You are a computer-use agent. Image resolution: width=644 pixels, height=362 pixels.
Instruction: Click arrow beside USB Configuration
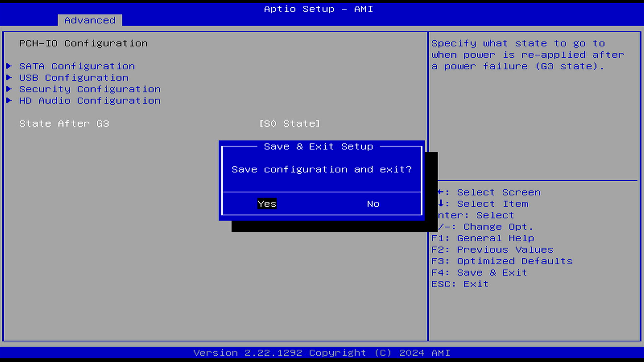pos(9,77)
